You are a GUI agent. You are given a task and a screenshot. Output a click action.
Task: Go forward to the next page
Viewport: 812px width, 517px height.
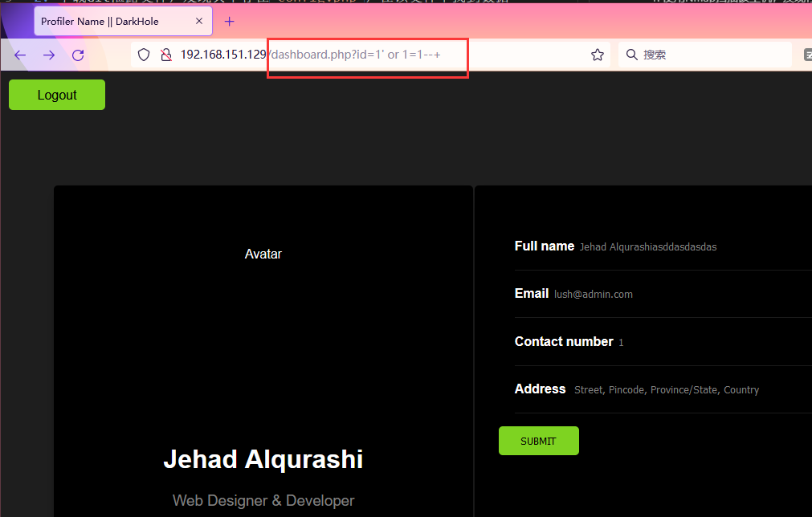click(49, 55)
